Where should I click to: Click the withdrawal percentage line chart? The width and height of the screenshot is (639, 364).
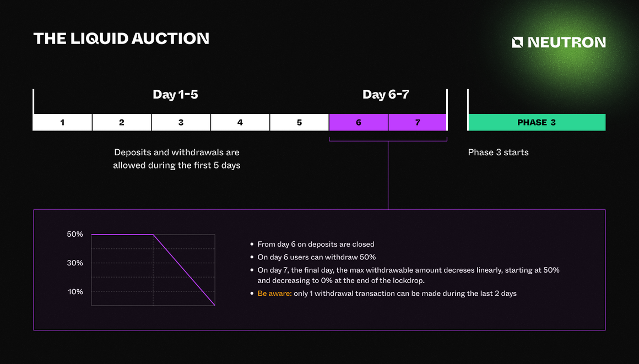pos(153,270)
